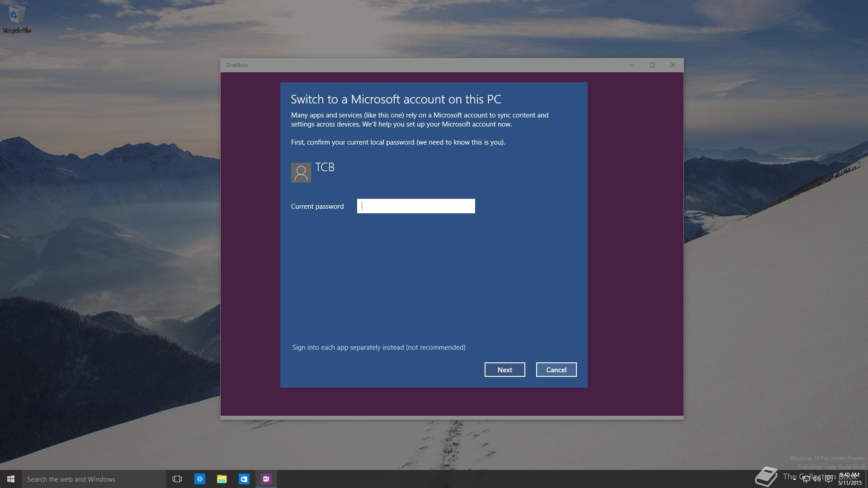The image size is (868, 488).
Task: Open the Windows Start menu
Action: click(x=11, y=479)
